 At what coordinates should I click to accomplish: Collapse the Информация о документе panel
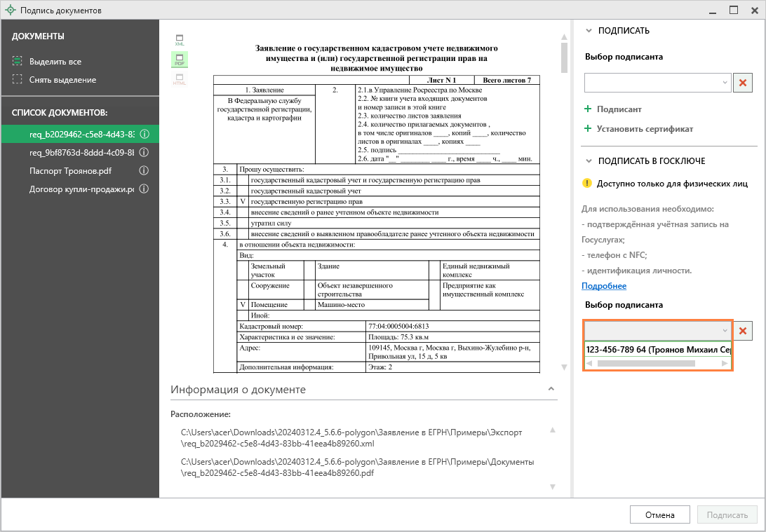[x=551, y=389]
